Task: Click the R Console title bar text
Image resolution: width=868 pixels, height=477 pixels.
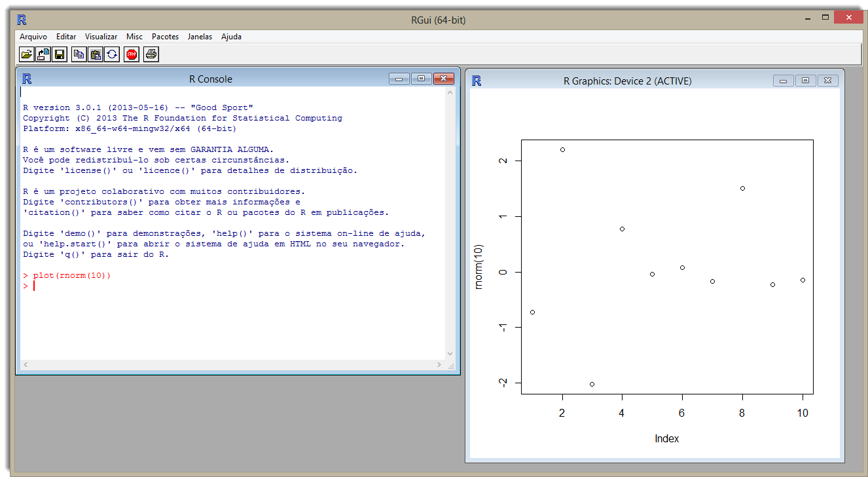Action: click(x=211, y=79)
